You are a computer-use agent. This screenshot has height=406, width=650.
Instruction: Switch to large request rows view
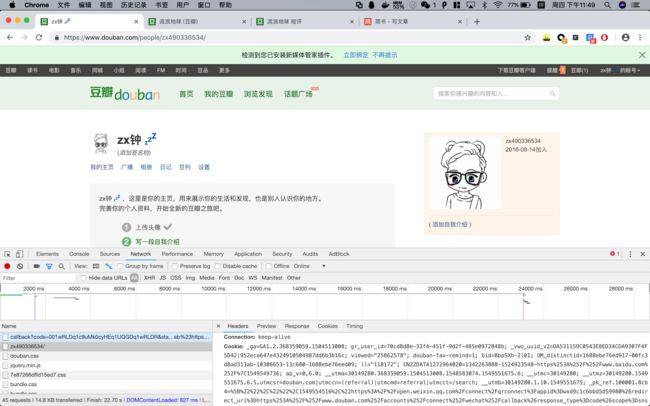pyautogui.click(x=96, y=266)
